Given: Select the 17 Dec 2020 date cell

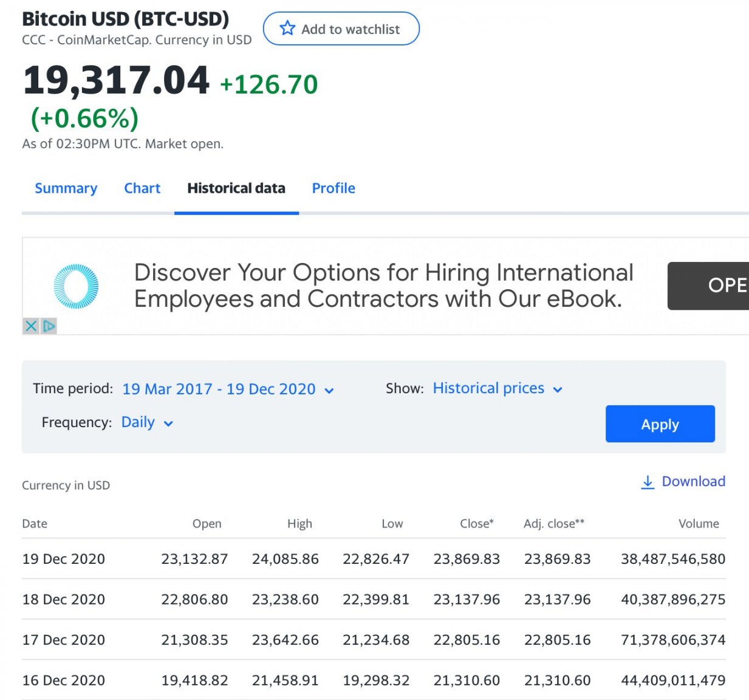Looking at the screenshot, I should [x=64, y=640].
